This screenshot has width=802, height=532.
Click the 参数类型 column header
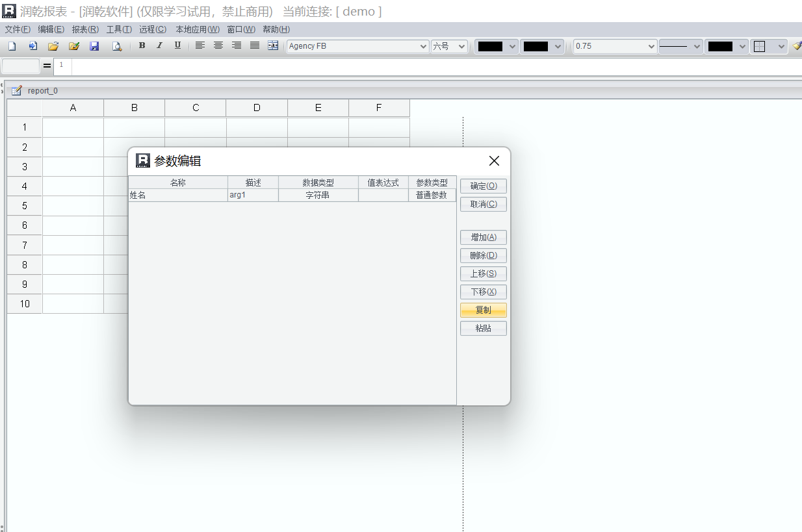432,183
